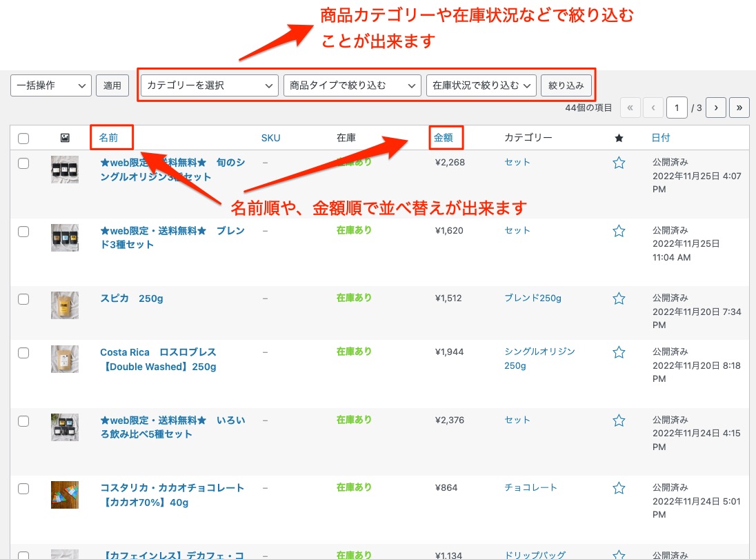Click the featured star column header

[619, 138]
